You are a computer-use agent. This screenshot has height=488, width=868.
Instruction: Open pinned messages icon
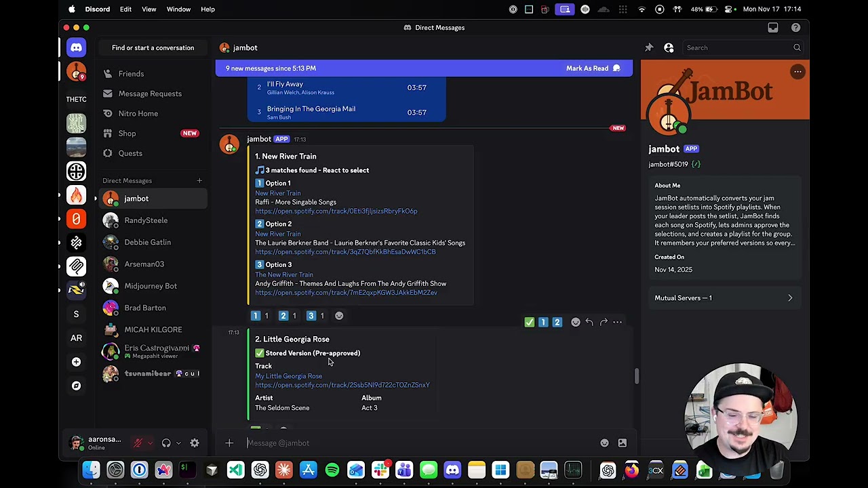pos(649,47)
